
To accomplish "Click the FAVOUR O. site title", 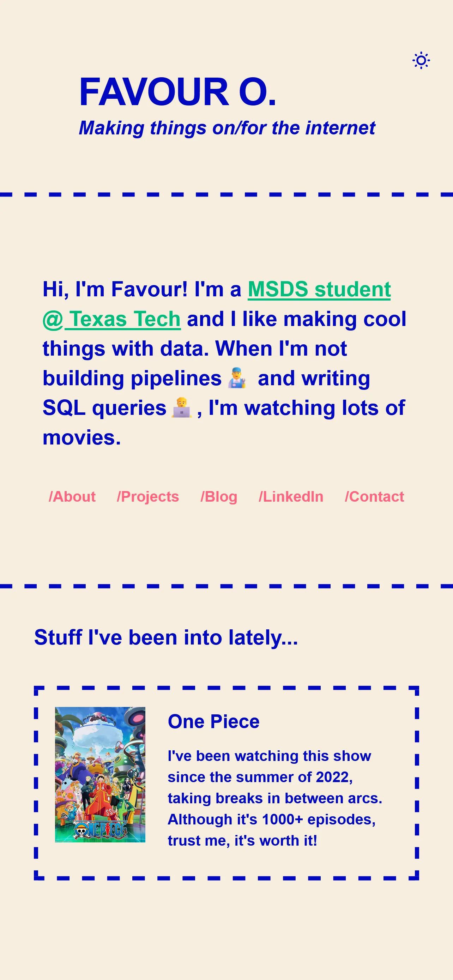I will (177, 92).
